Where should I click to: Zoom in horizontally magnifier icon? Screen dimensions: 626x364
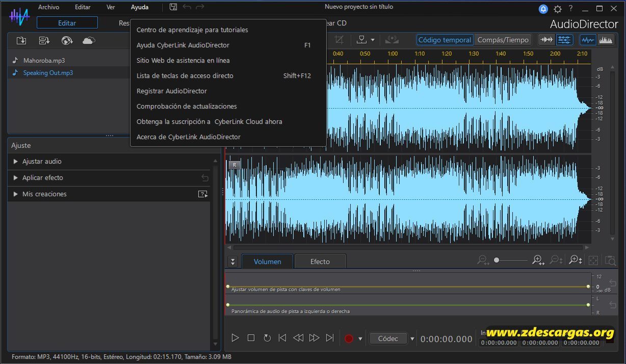coord(538,260)
